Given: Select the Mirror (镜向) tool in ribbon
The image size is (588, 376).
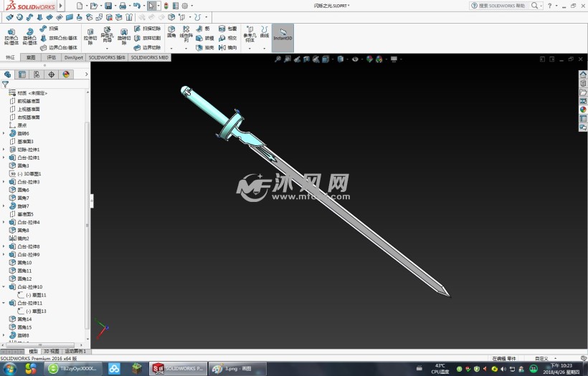Looking at the screenshot, I should tap(227, 47).
